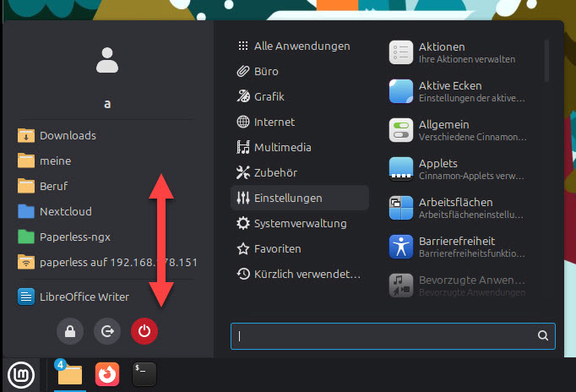Select the Alle Anwendungen category
This screenshot has width=576, height=392.
pyautogui.click(x=300, y=46)
